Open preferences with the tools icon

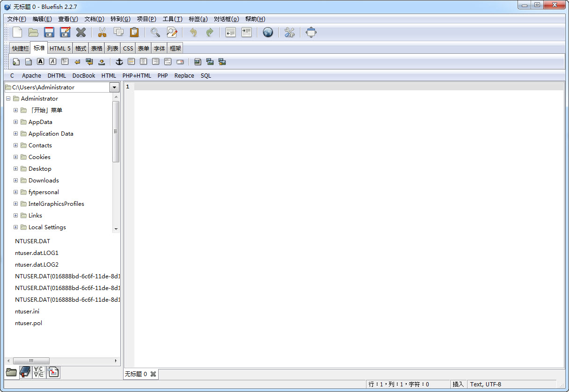click(x=290, y=32)
